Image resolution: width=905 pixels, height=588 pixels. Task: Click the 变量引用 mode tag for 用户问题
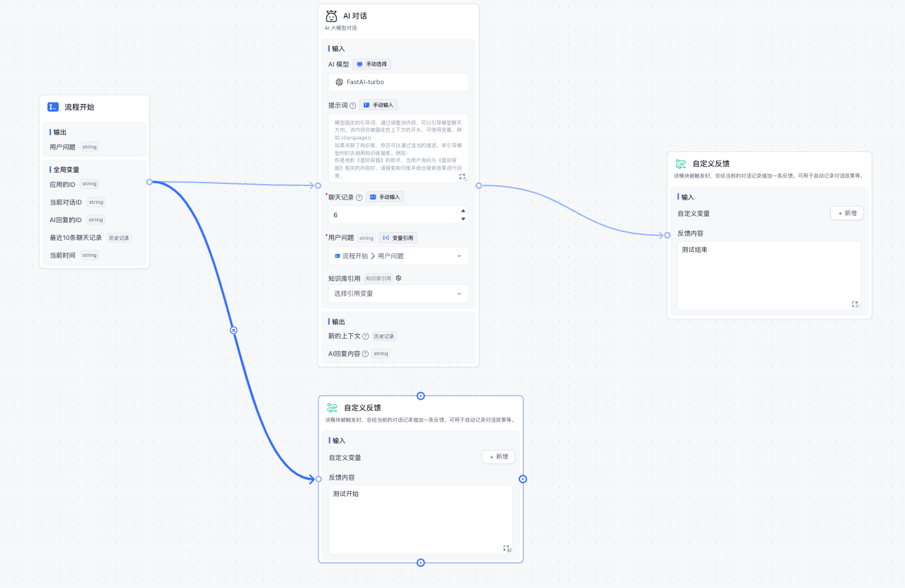click(x=398, y=238)
